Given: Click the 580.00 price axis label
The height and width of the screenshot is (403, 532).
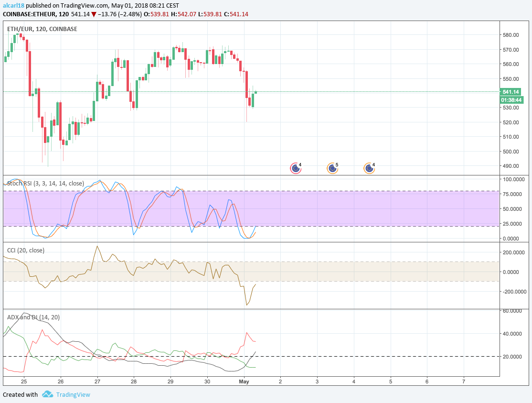Looking at the screenshot, I should (x=511, y=35).
